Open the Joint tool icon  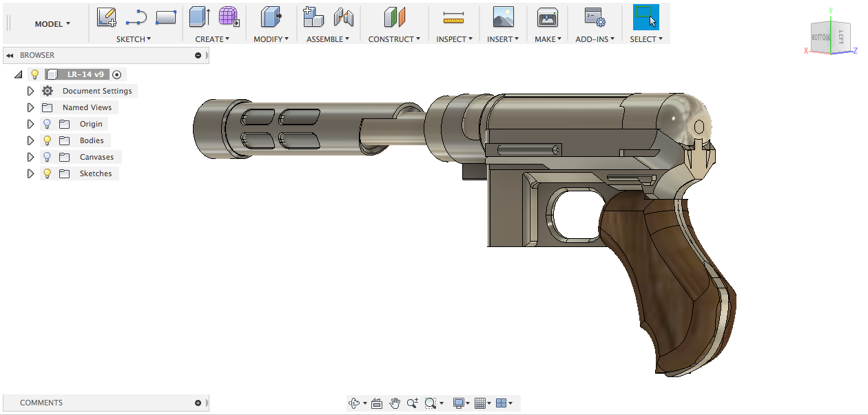(x=343, y=17)
